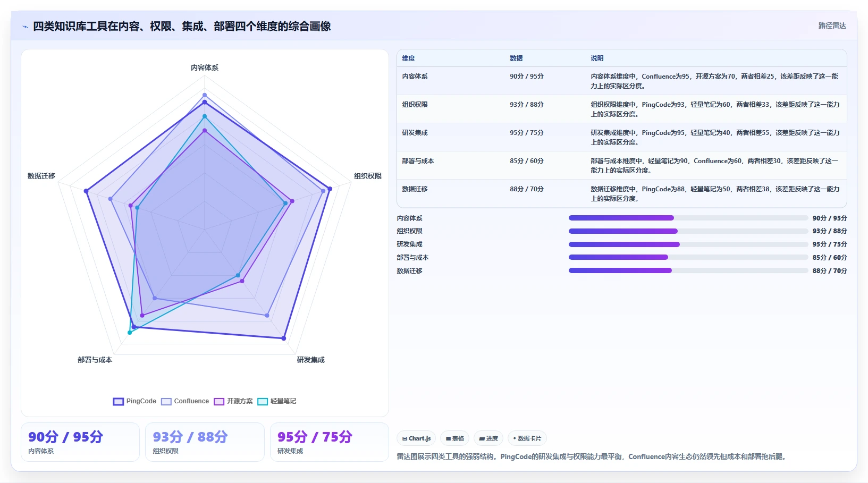Image resolution: width=868 pixels, height=483 pixels.
Task: Click the 部署与成本 progress bar
Action: tap(688, 257)
